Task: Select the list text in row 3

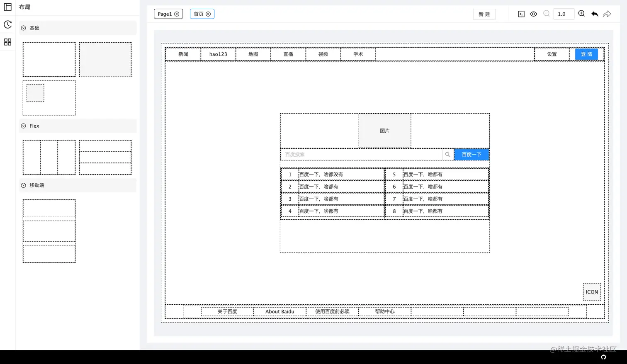Action: pos(318,199)
